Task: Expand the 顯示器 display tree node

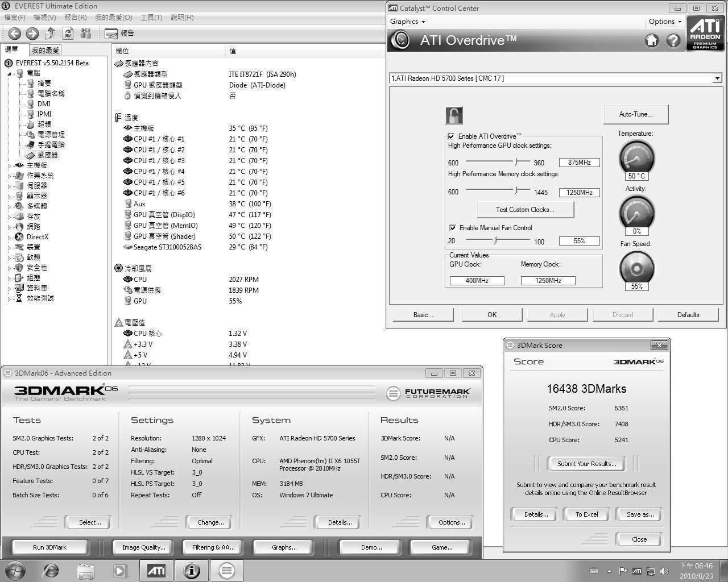Action: (x=10, y=196)
